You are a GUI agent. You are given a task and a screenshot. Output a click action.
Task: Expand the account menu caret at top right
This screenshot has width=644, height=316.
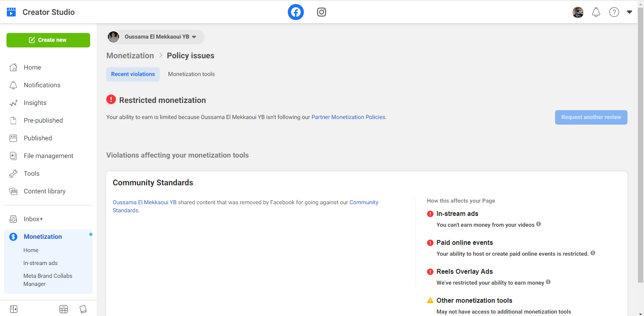pos(630,12)
